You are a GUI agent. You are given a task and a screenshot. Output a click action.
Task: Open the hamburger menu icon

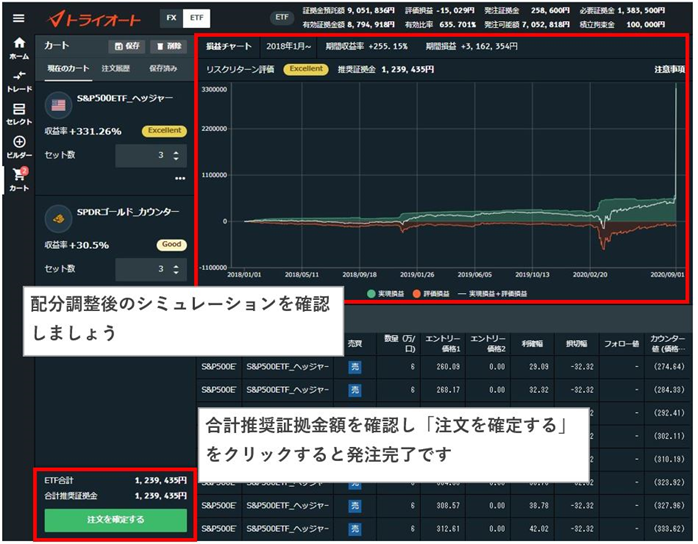(x=18, y=18)
